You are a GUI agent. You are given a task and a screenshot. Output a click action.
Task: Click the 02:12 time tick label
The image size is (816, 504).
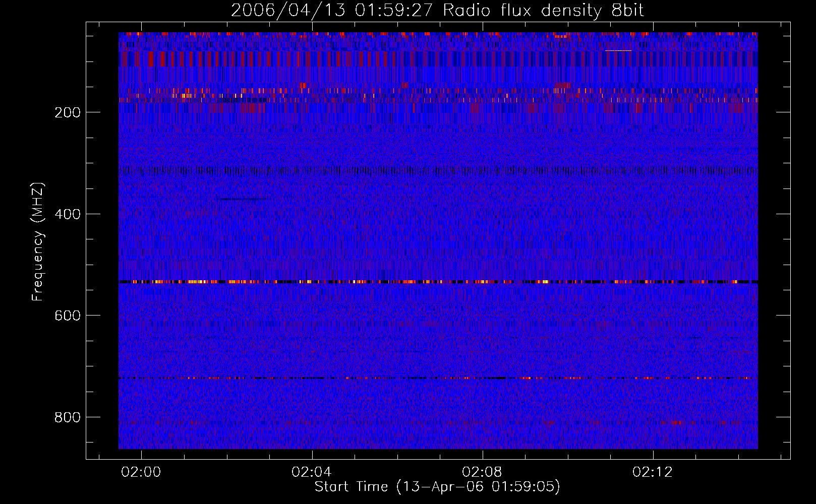click(x=653, y=472)
